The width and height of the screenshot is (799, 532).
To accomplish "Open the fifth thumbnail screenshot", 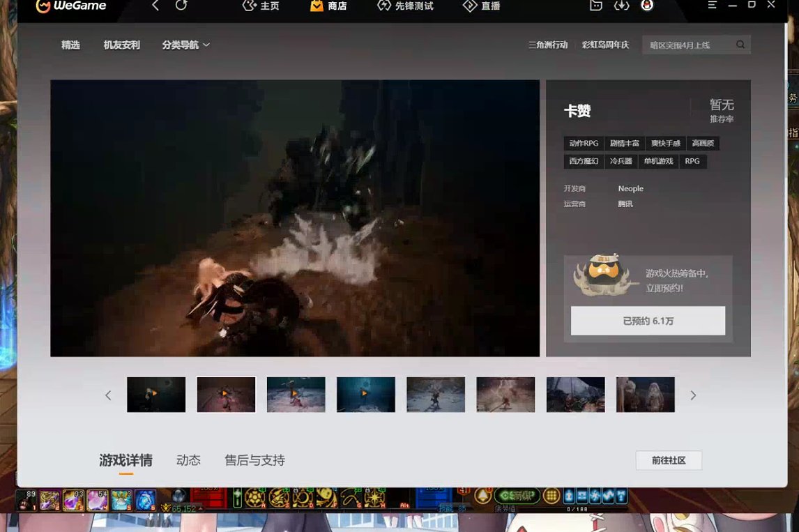I will pyautogui.click(x=436, y=395).
